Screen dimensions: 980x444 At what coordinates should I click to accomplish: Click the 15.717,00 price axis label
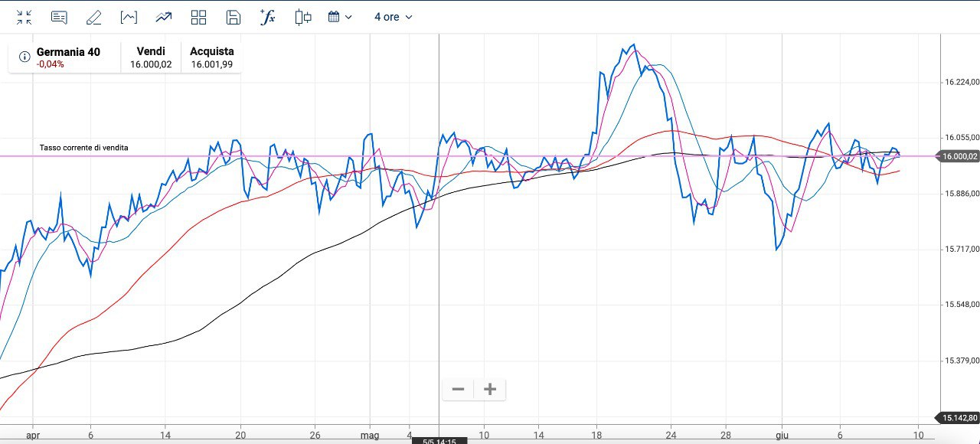(x=962, y=250)
